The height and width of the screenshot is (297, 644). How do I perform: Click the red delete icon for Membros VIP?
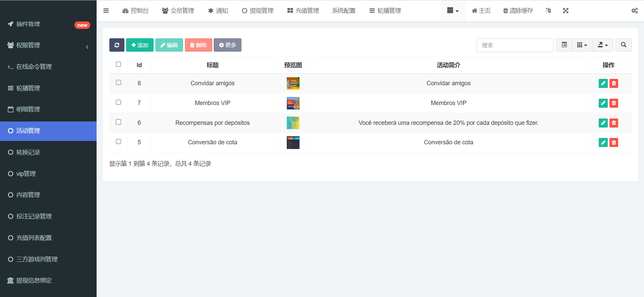(x=614, y=103)
